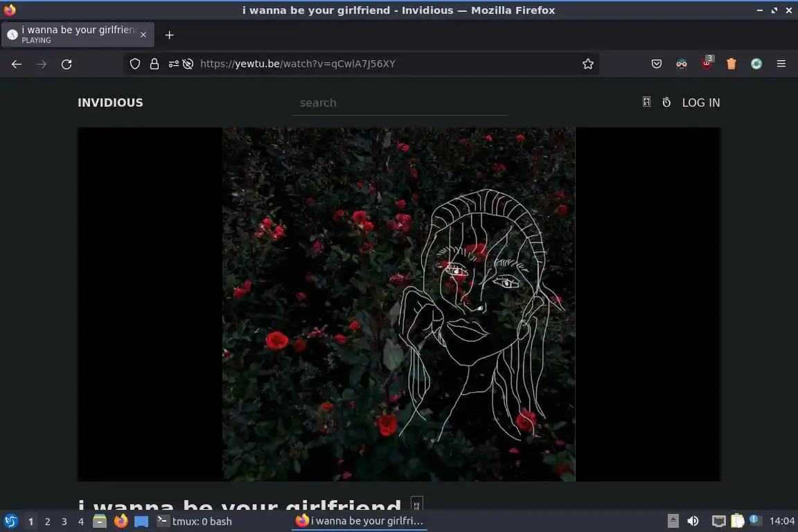798x532 pixels.
Task: Open the system start menu icon
Action: point(10,522)
